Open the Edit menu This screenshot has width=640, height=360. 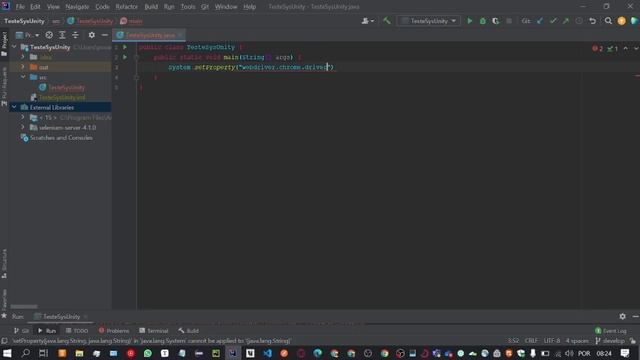[35, 7]
